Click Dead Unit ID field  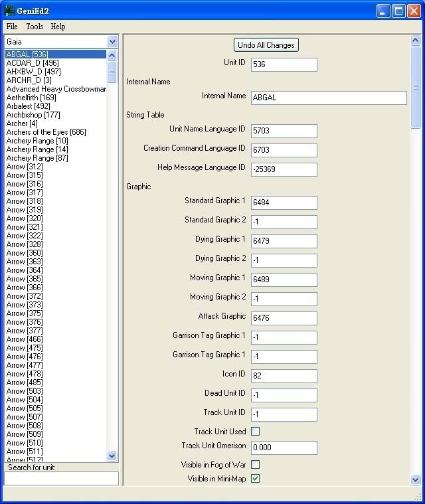point(284,395)
